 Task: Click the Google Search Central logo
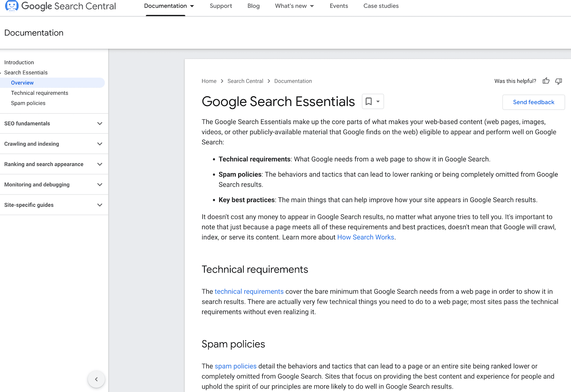pos(61,6)
